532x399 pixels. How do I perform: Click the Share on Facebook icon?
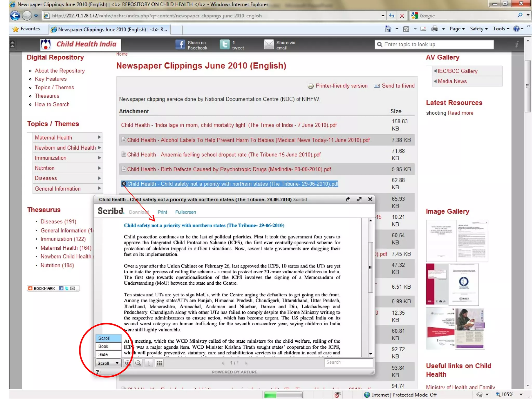tap(180, 44)
